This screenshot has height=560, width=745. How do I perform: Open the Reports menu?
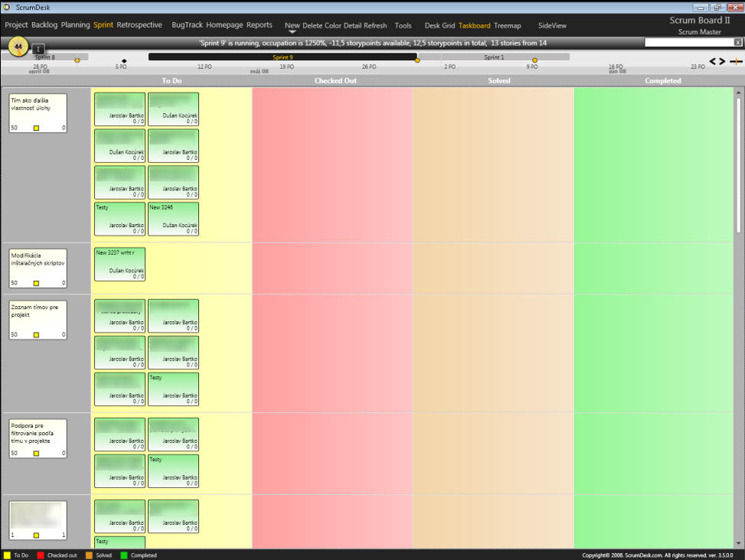[260, 25]
